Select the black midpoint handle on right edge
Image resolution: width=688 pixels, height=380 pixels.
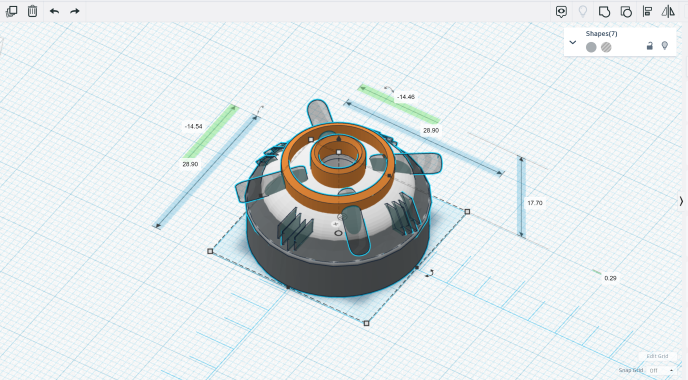[x=417, y=267]
